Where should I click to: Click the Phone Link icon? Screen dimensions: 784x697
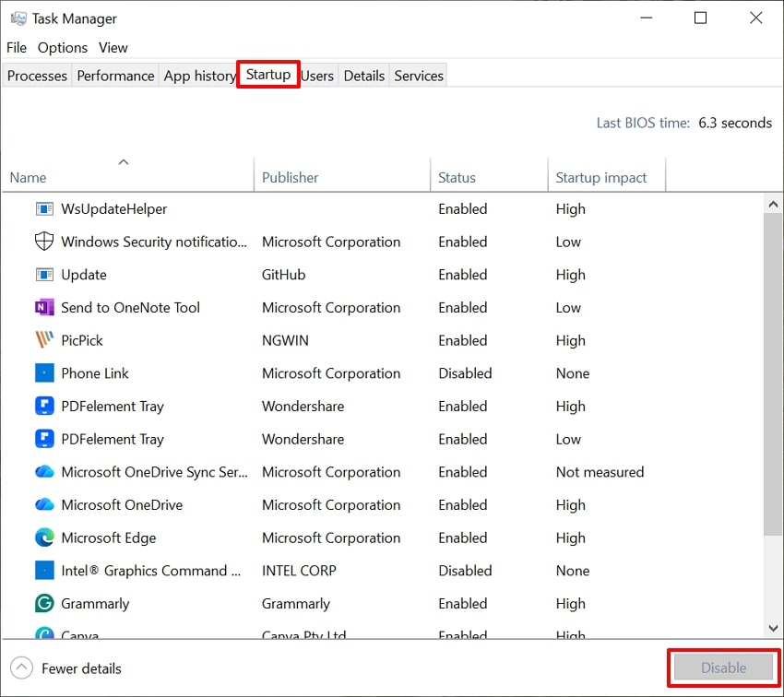coord(43,373)
